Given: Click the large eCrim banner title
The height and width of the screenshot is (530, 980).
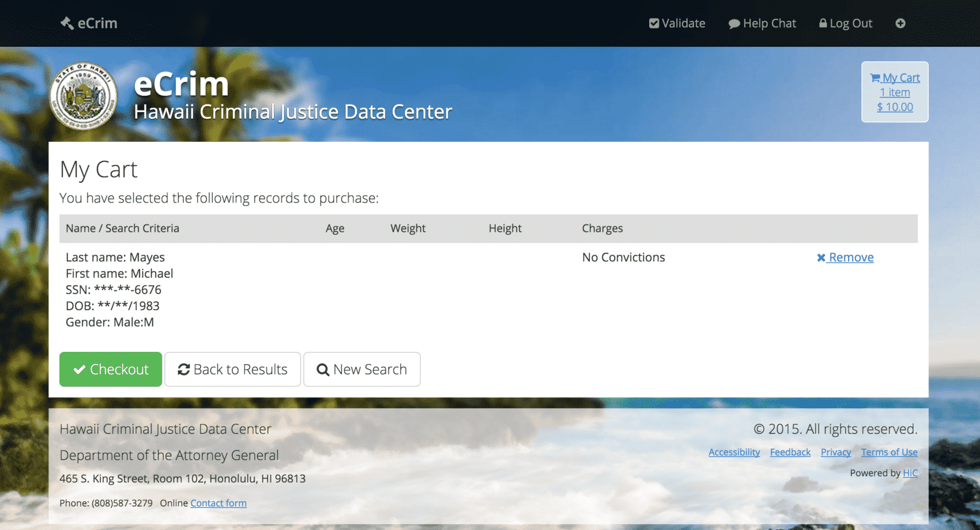Looking at the screenshot, I should pyautogui.click(x=182, y=84).
